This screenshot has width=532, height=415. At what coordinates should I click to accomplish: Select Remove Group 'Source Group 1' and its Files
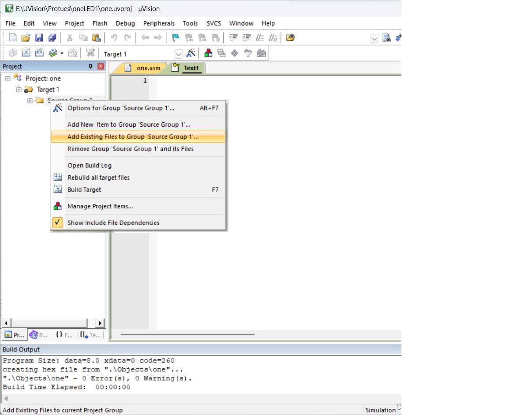pyautogui.click(x=138, y=149)
